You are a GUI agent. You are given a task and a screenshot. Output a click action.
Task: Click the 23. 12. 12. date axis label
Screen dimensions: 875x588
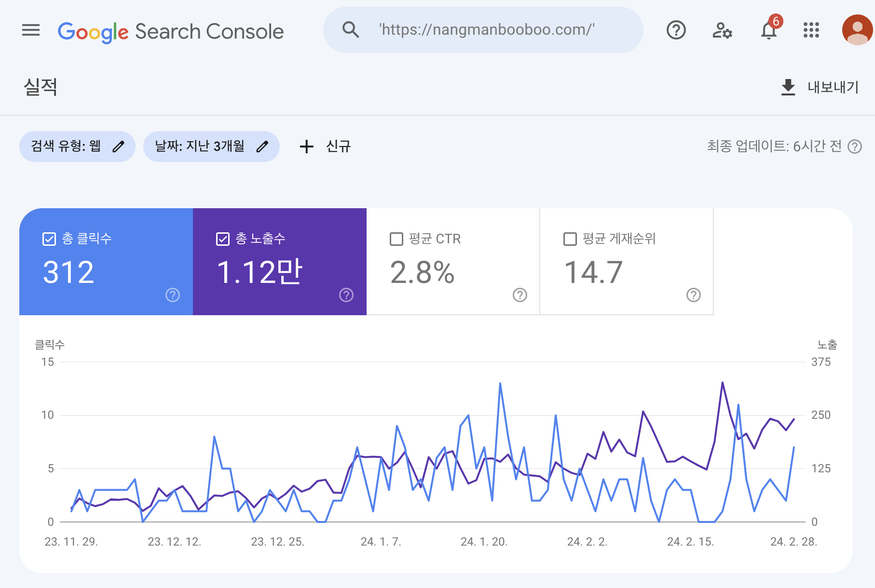(175, 542)
